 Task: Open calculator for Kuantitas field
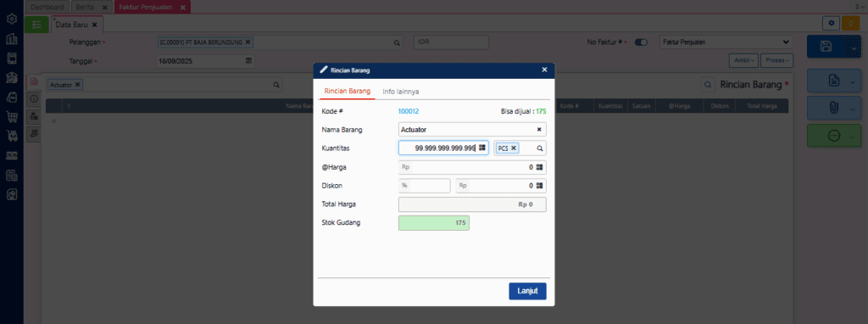pyautogui.click(x=482, y=148)
